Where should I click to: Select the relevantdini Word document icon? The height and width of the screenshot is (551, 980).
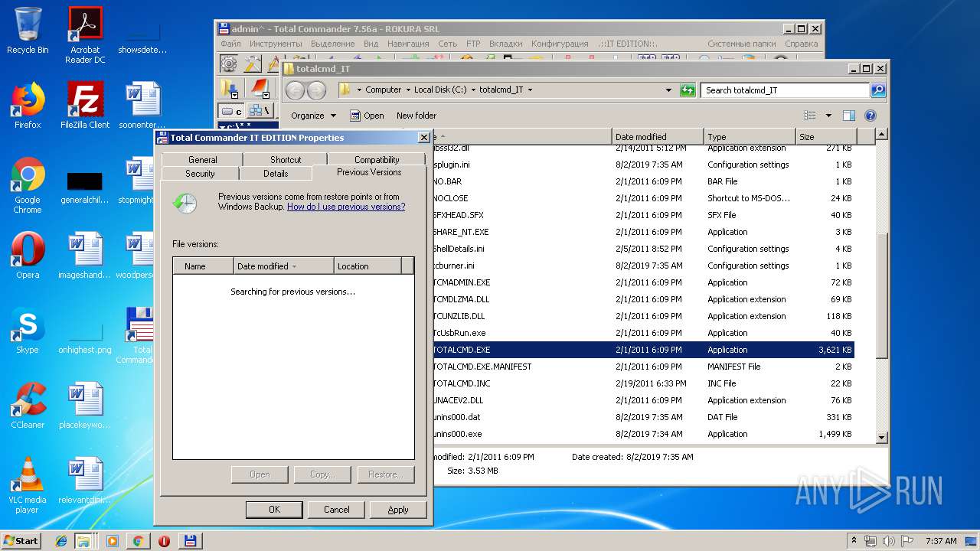[85, 481]
